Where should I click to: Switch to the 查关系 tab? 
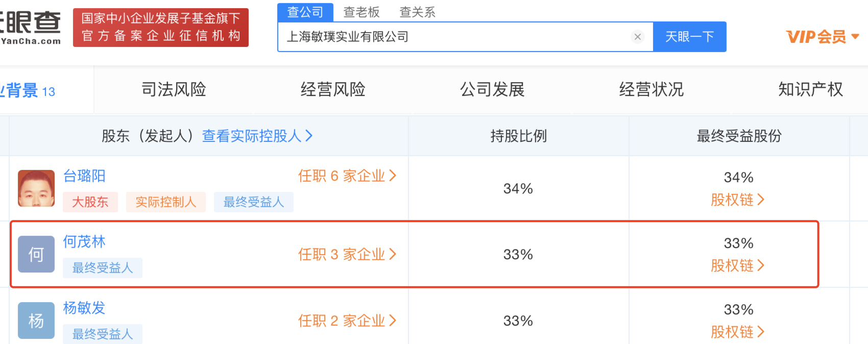(417, 12)
